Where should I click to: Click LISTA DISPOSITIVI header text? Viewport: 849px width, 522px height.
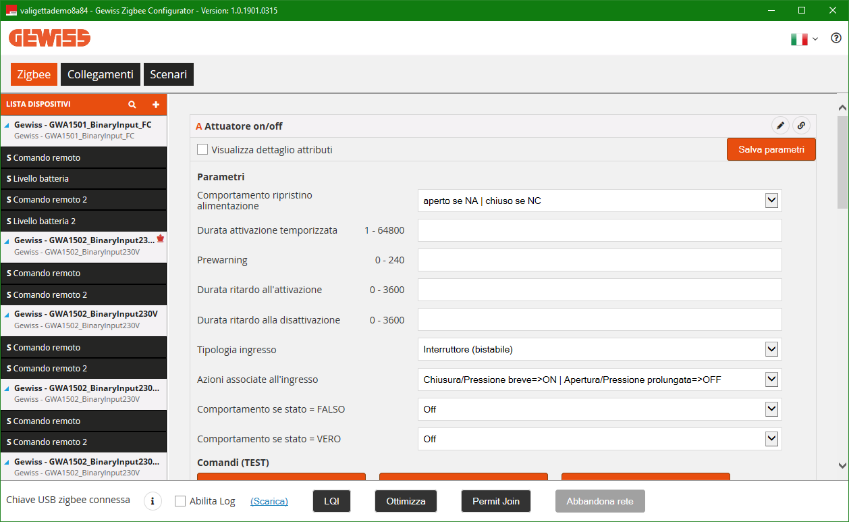(x=38, y=104)
